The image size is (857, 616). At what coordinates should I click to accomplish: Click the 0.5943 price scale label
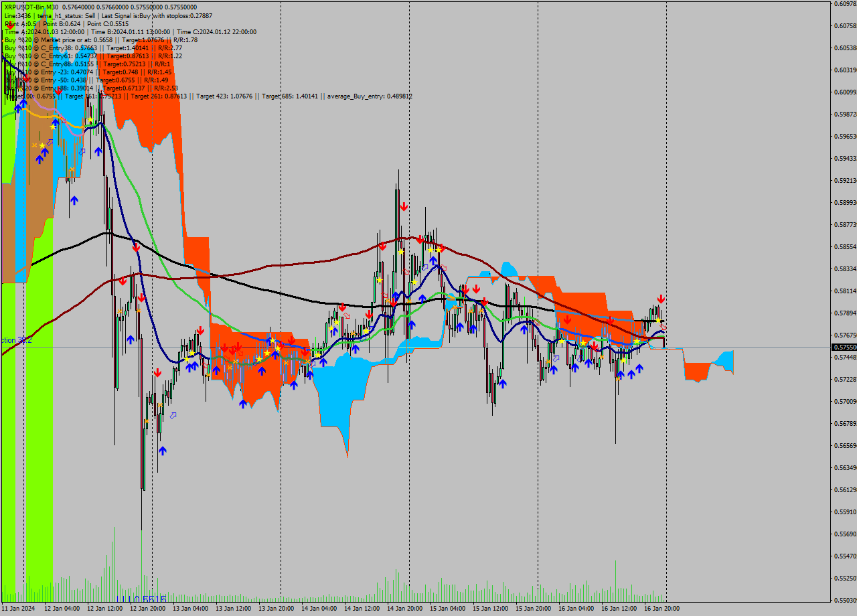[846, 158]
